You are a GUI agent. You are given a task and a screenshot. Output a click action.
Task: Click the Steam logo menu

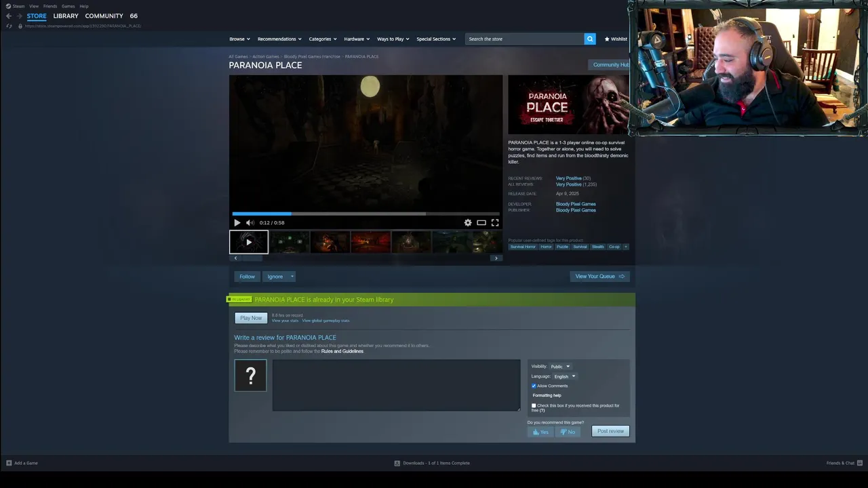[x=8, y=6]
